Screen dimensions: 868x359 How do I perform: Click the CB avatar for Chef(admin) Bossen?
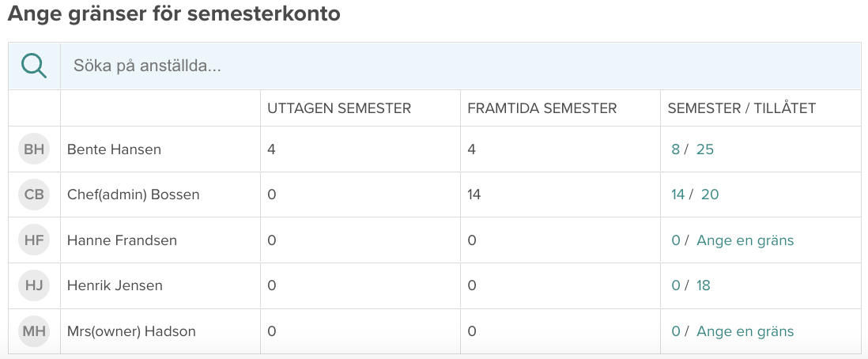pos(34,195)
